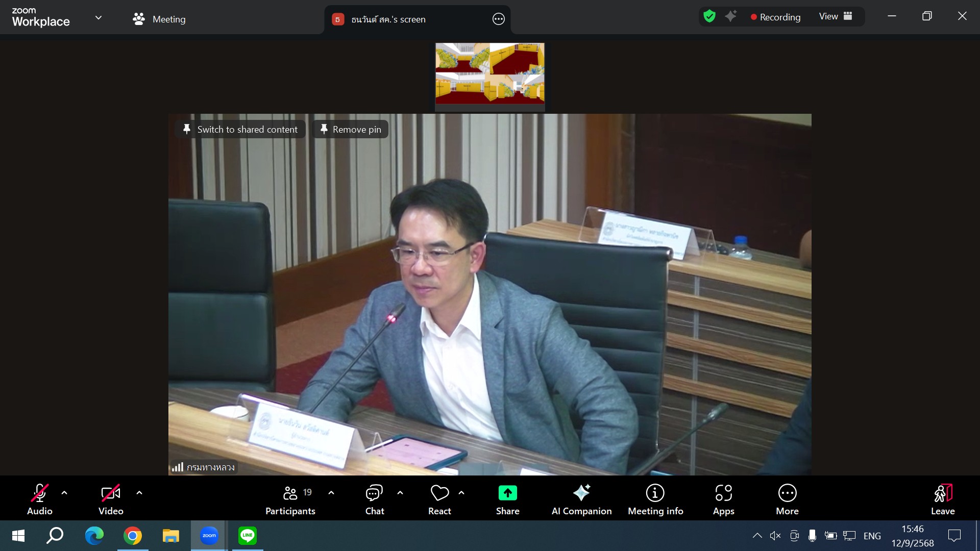The image size is (980, 551).
Task: Start camera with Video button
Action: [x=111, y=493]
